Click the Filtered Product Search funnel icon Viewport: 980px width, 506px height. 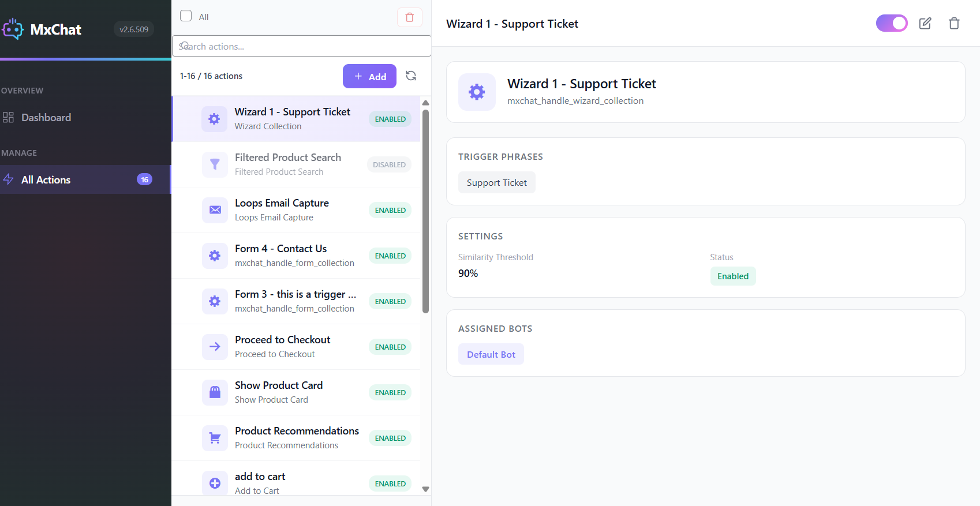(215, 164)
